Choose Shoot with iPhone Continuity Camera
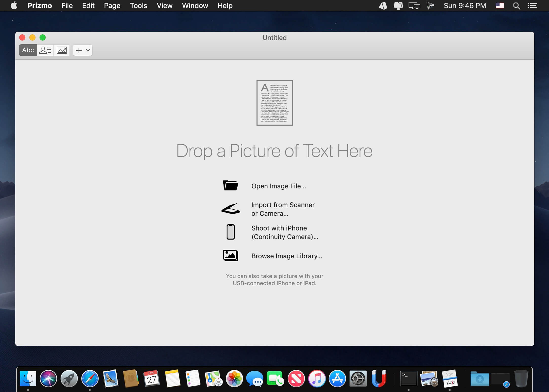Viewport: 549px width, 392px height. tap(284, 232)
